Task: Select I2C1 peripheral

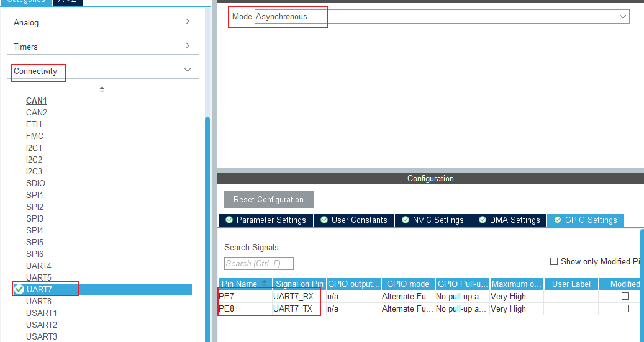Action: (34, 148)
